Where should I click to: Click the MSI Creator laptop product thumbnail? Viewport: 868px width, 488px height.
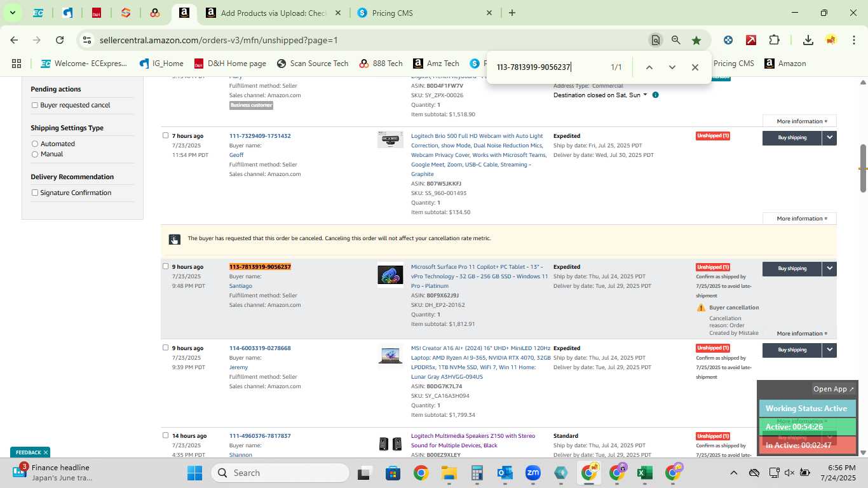pos(390,355)
